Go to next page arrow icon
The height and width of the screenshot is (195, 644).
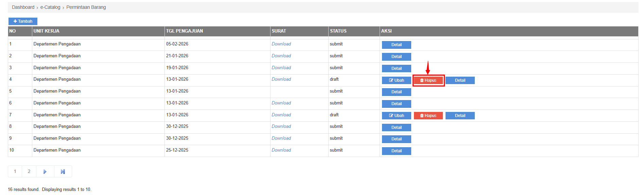pyautogui.click(x=45, y=172)
